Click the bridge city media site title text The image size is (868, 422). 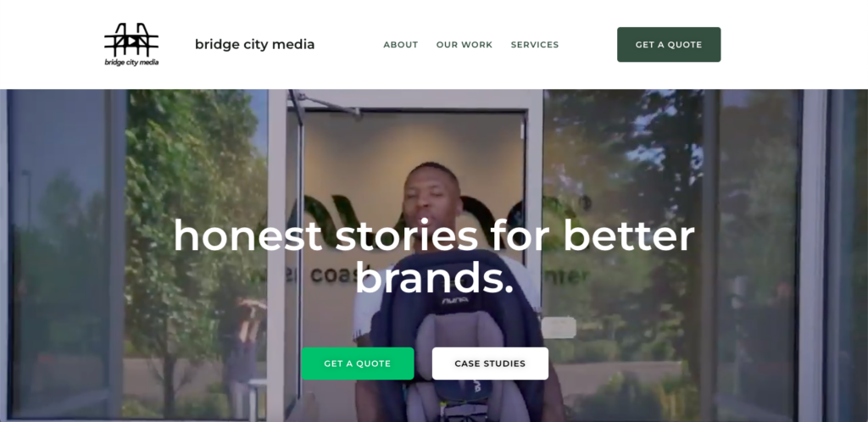254,44
